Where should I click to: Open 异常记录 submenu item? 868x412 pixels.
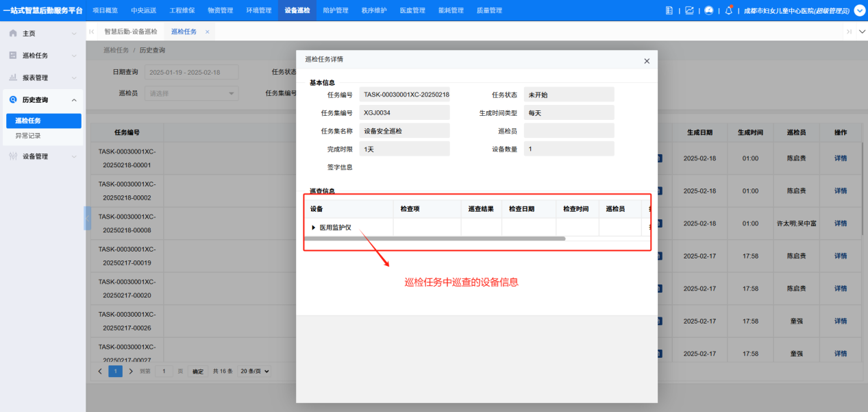(28, 136)
